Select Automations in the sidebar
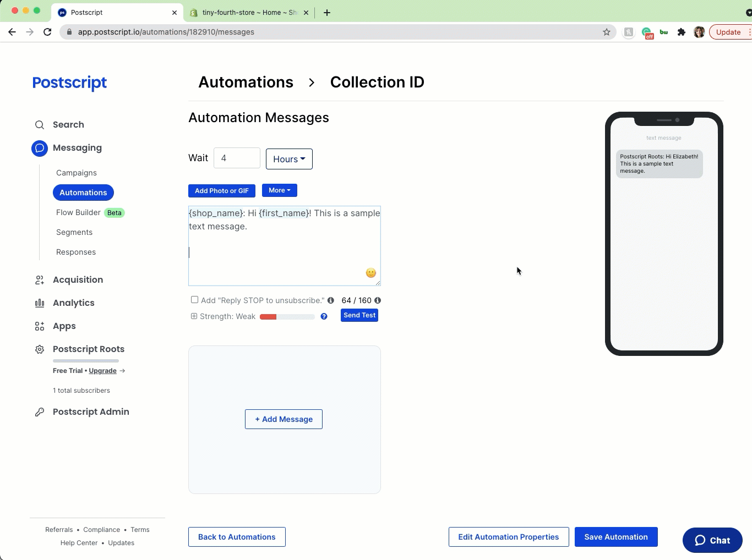This screenshot has width=752, height=560. [x=83, y=193]
